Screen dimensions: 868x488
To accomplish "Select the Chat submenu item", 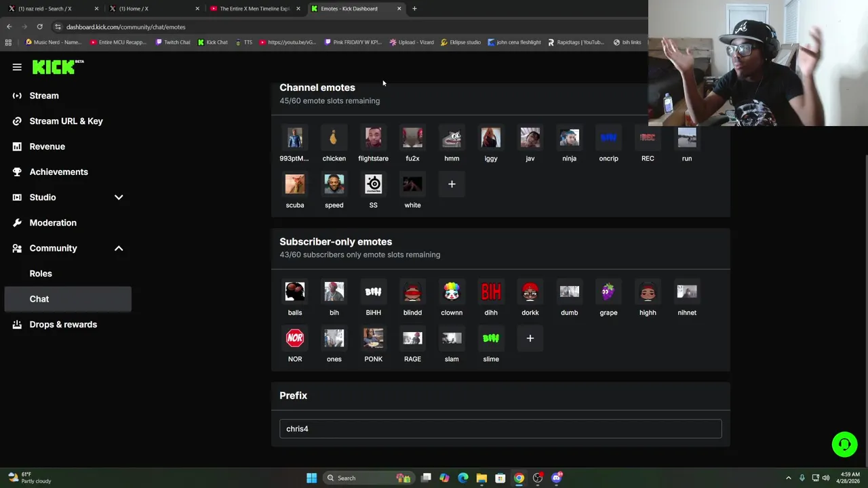I will [68, 299].
